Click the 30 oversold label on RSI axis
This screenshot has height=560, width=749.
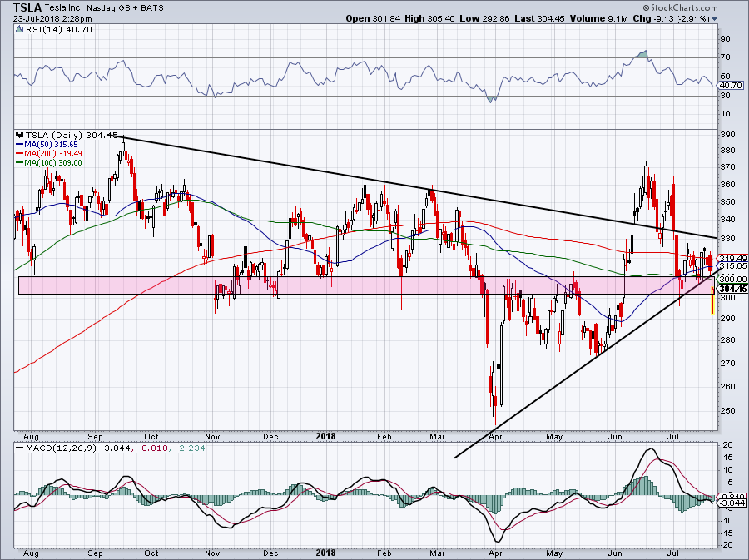pos(725,96)
